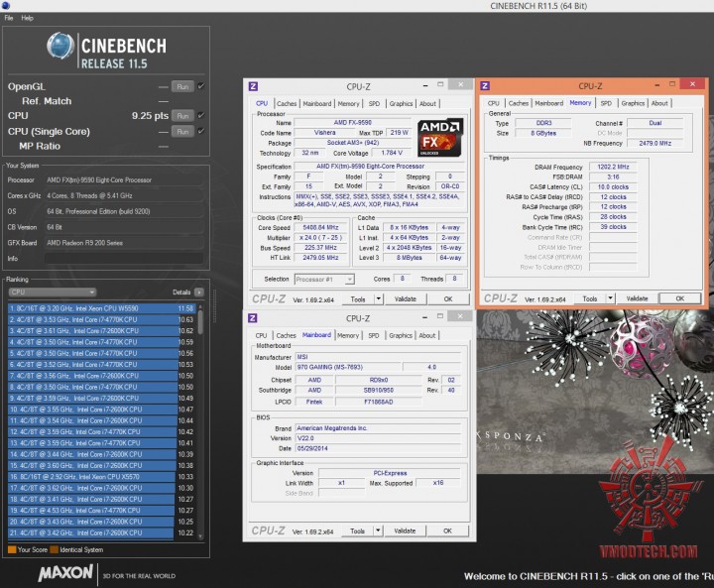Viewport: 714px width, 588px height.
Task: Open the File menu
Action: click(9, 18)
